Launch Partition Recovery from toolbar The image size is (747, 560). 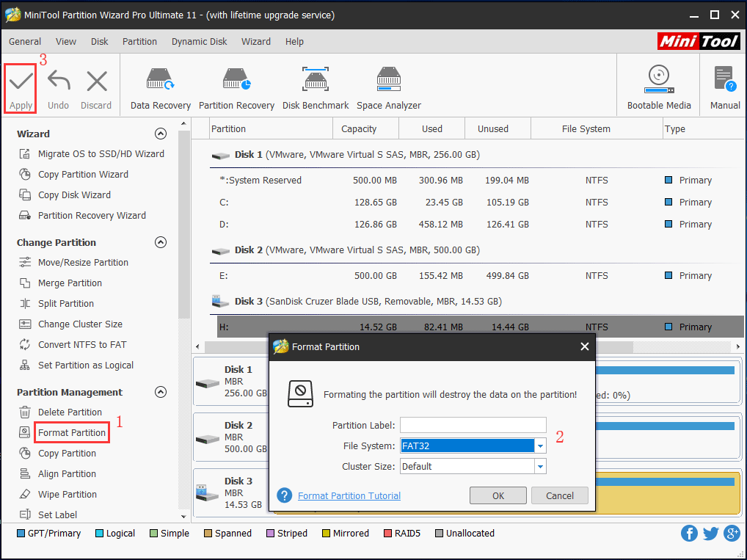(x=236, y=81)
